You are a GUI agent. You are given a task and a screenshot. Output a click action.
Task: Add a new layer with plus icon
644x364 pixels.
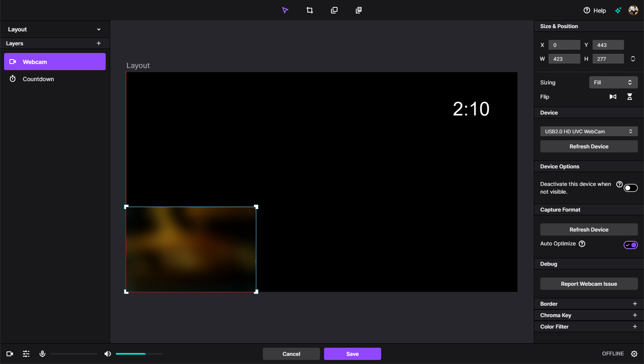(x=99, y=43)
